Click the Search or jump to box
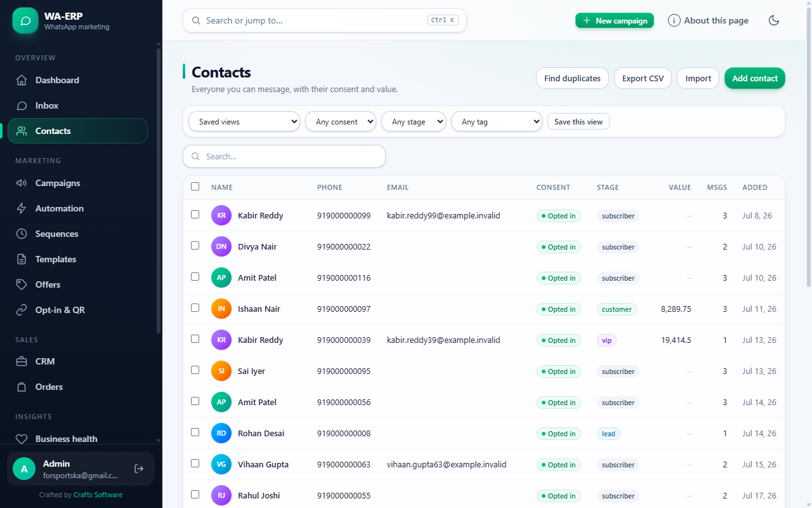812x508 pixels. [325, 20]
